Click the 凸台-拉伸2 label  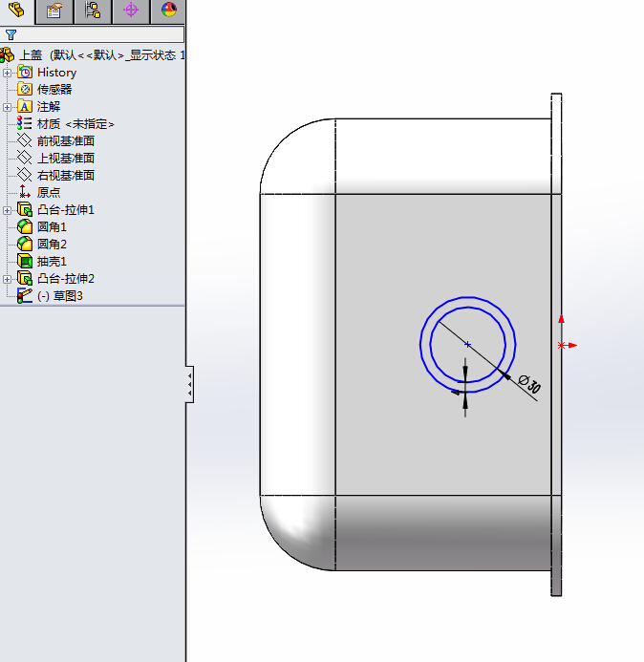(x=66, y=279)
